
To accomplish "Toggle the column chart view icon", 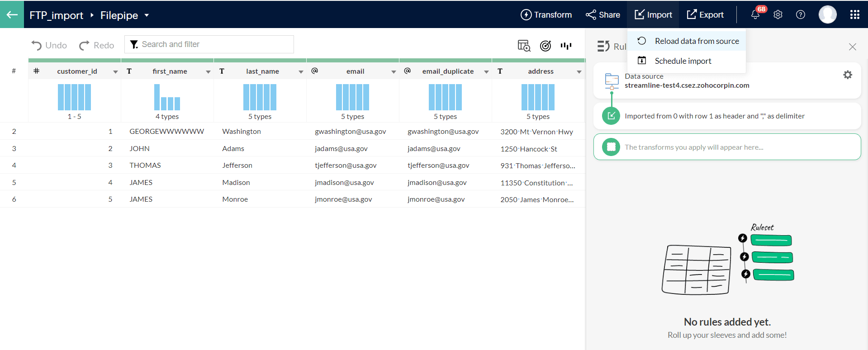I will pyautogui.click(x=566, y=45).
